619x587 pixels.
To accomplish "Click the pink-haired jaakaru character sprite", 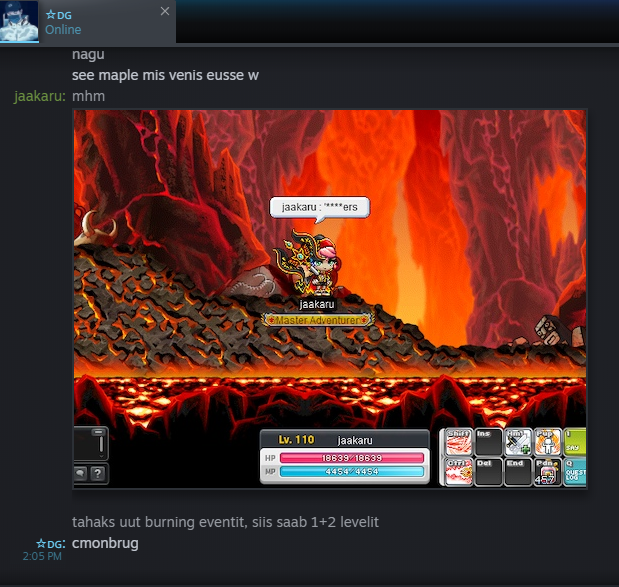I will tap(308, 264).
